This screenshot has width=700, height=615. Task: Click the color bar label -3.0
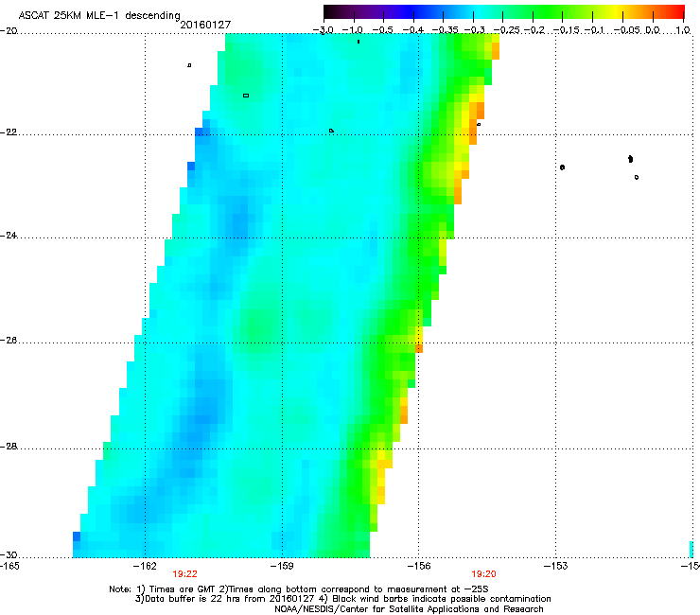[324, 30]
